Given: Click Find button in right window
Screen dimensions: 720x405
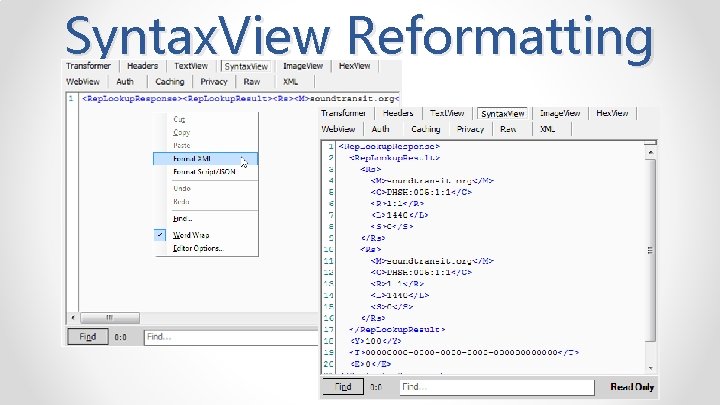Looking at the screenshot, I should tap(343, 387).
